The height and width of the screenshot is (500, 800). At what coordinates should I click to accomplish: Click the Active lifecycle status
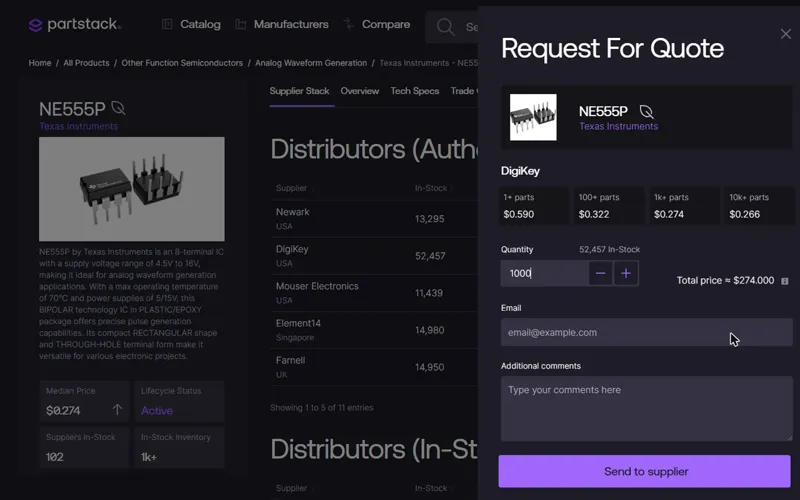pyautogui.click(x=157, y=411)
